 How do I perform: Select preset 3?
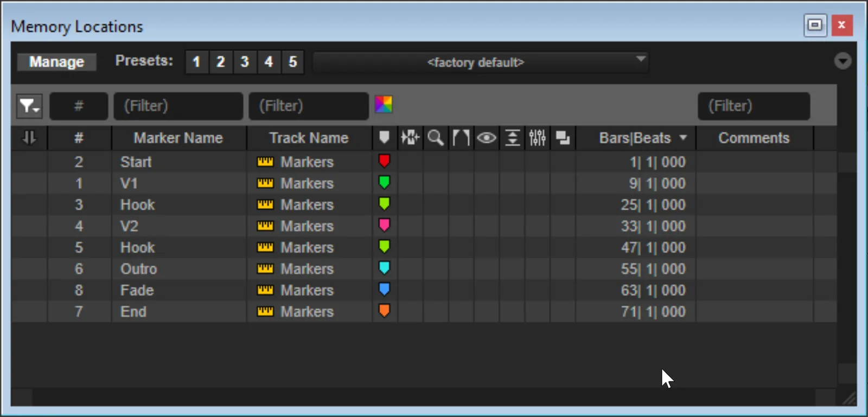[245, 62]
